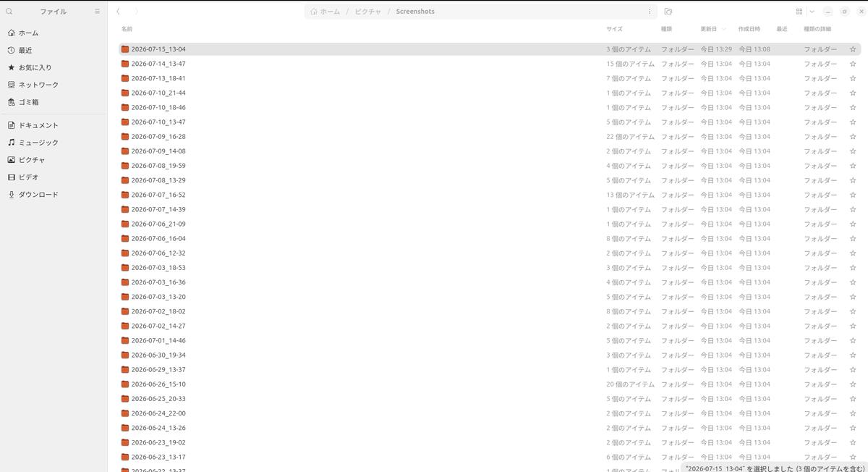868x472 pixels.
Task: Open the search magnifier icon above sidebar
Action: [x=9, y=12]
